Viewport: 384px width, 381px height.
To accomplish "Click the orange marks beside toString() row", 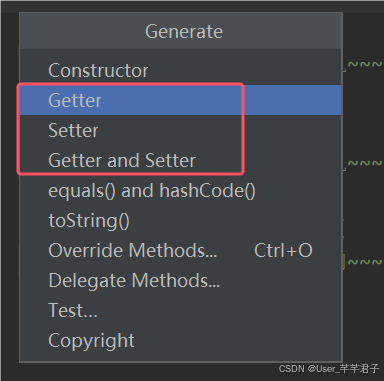I will pyautogui.click(x=344, y=228).
